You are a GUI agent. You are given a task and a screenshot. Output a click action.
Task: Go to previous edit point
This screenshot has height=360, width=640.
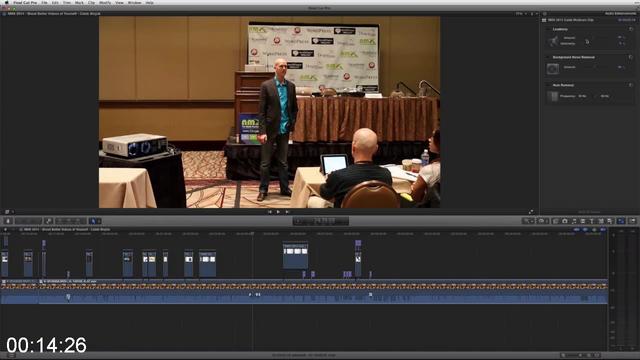pos(269,212)
